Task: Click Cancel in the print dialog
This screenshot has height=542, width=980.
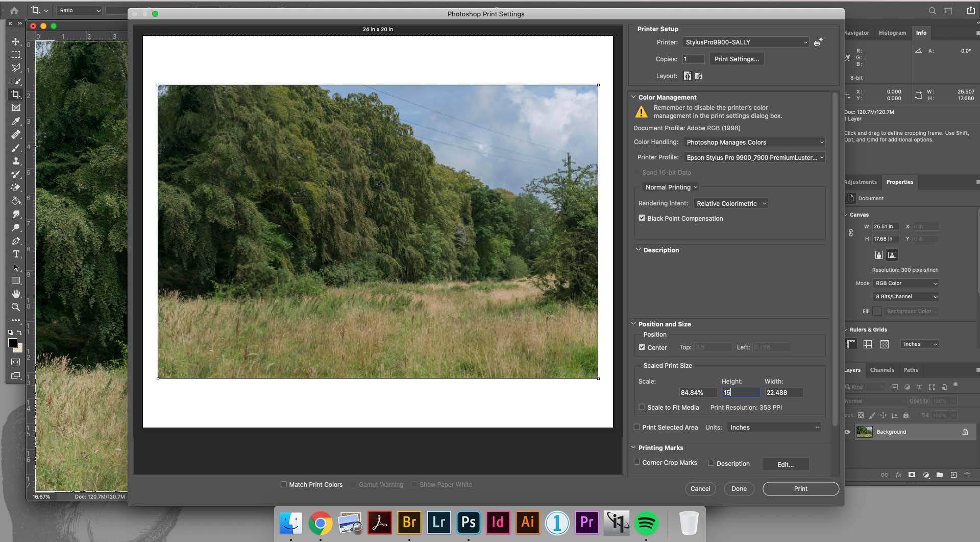Action: coord(700,489)
